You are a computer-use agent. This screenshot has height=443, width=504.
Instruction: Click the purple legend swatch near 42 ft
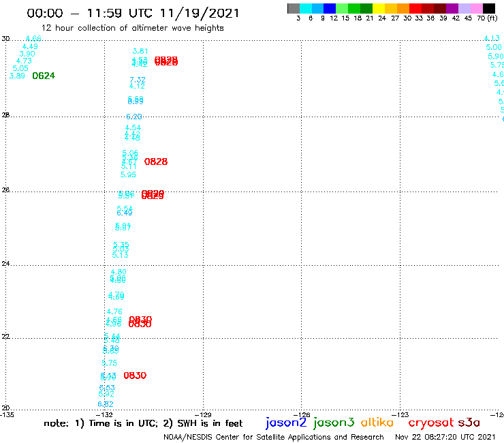point(452,8)
